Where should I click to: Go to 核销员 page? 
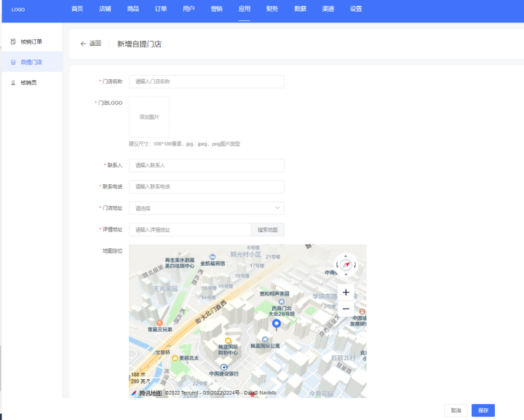[x=32, y=82]
